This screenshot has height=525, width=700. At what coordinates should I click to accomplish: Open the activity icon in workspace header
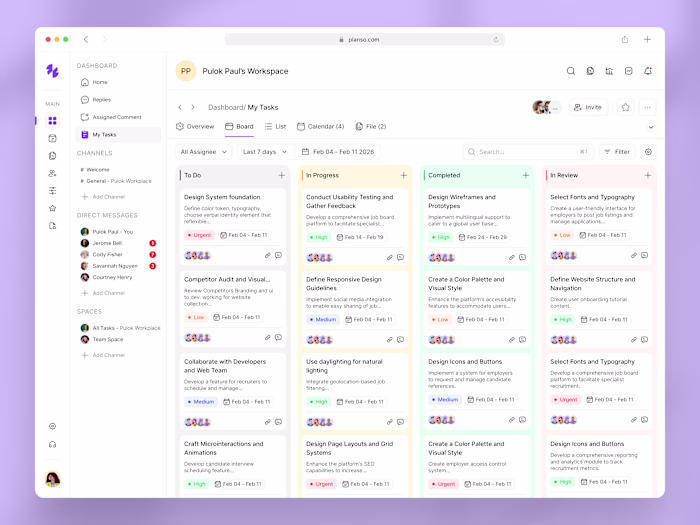tap(629, 71)
